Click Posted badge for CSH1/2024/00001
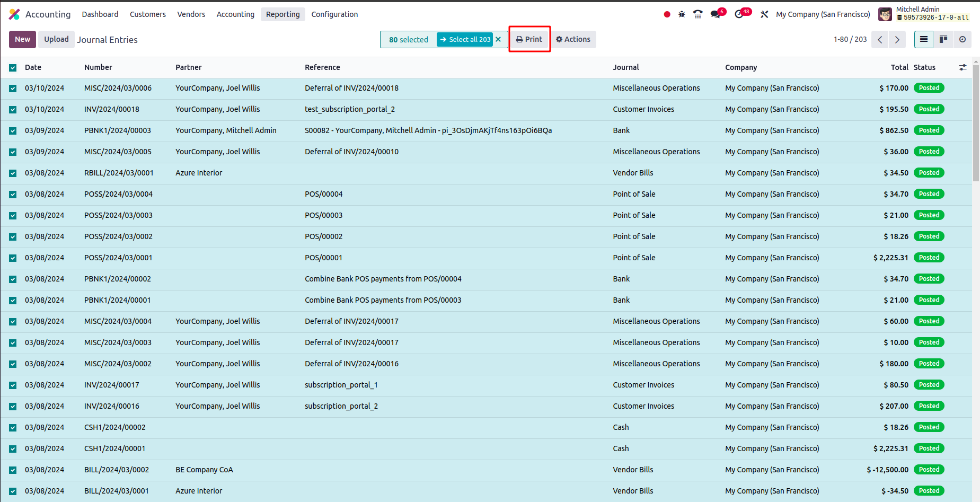Image resolution: width=980 pixels, height=502 pixels. (x=929, y=448)
